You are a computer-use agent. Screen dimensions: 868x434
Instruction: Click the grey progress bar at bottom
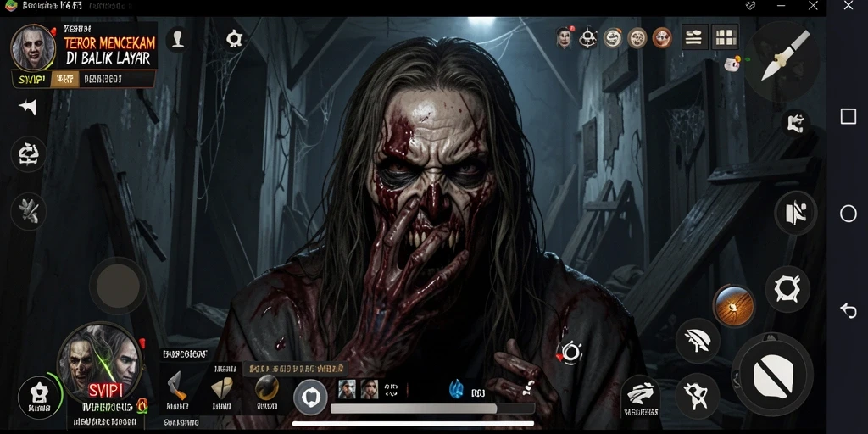click(x=432, y=409)
